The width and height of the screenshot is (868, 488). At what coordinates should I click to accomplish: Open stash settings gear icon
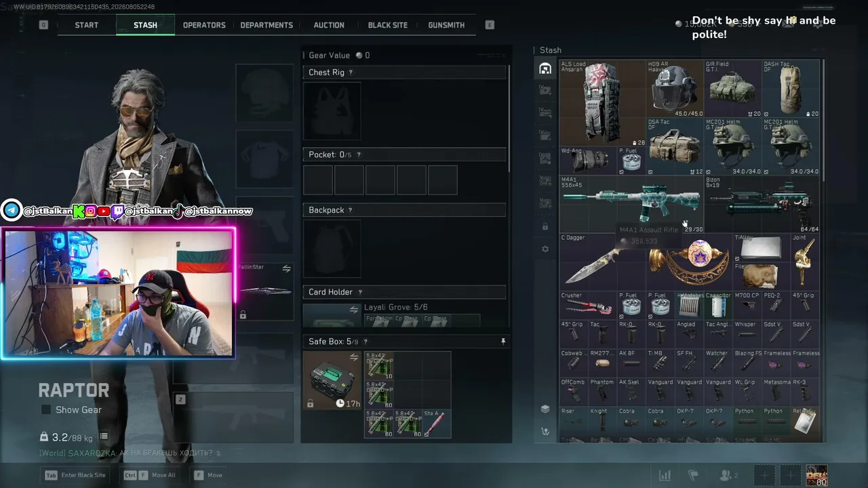click(545, 249)
